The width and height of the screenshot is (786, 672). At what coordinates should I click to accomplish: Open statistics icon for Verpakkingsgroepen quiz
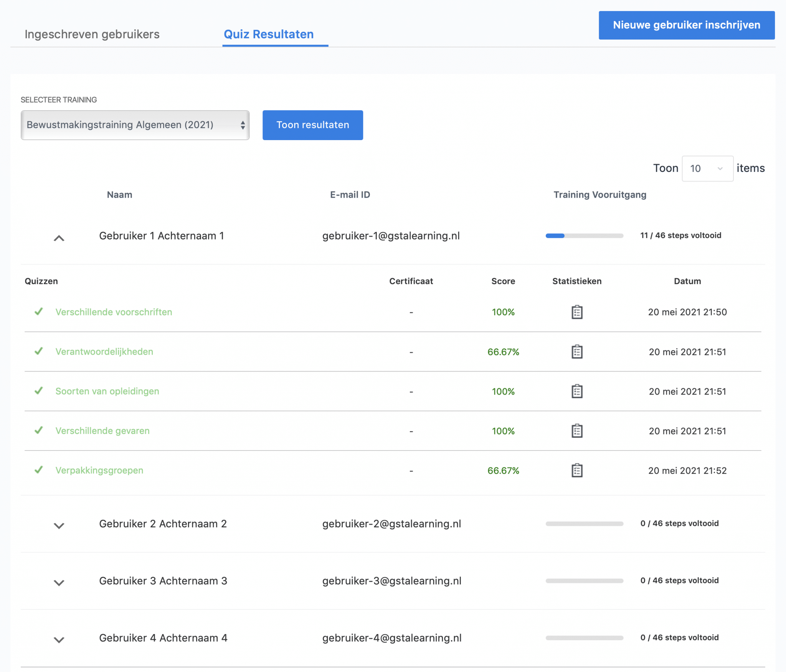click(577, 470)
